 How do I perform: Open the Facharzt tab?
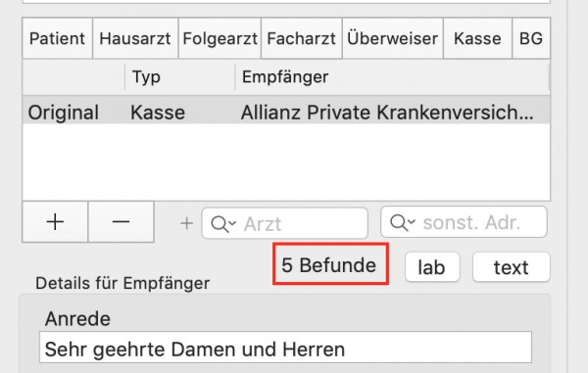[x=302, y=38]
